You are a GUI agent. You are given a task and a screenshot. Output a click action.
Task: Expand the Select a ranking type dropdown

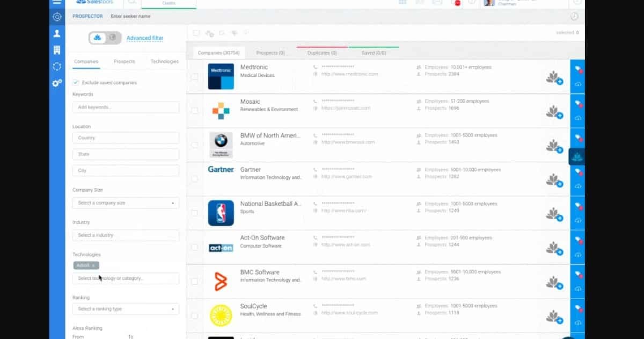click(x=126, y=309)
